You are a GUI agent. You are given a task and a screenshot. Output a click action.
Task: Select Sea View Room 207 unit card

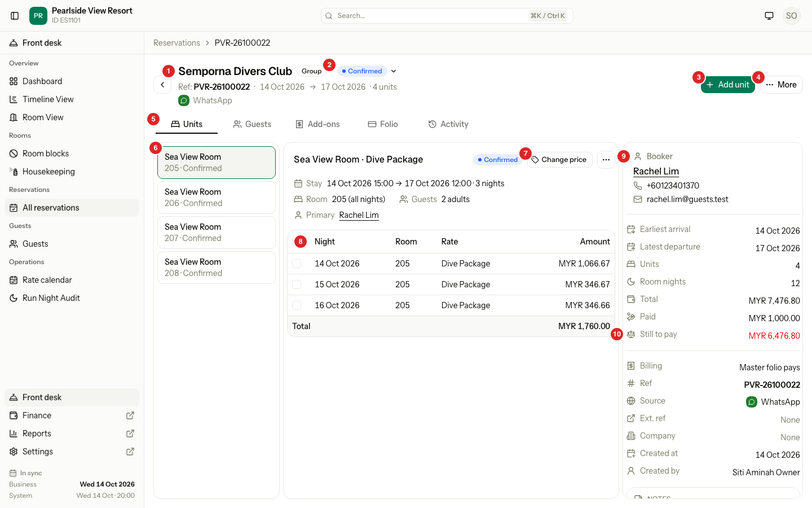click(217, 233)
